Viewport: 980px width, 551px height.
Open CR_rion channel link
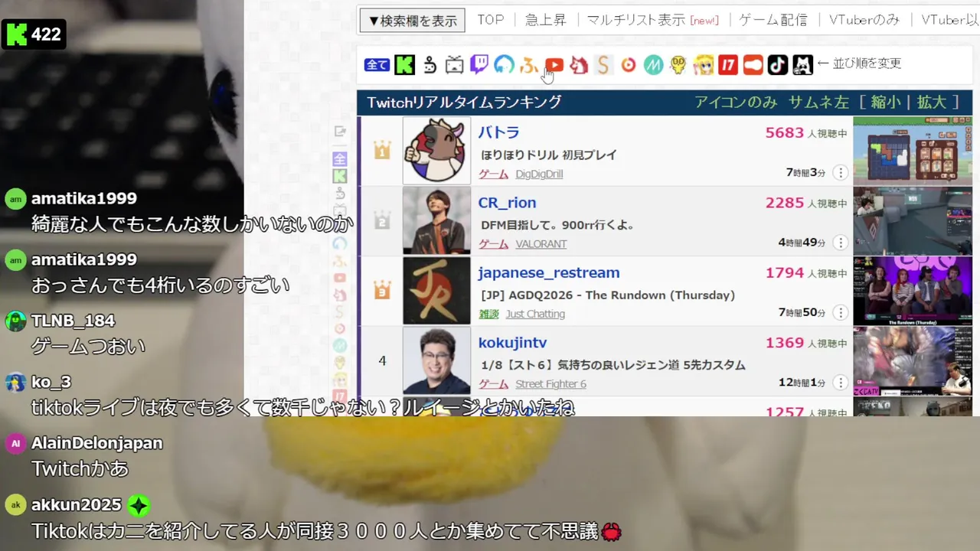point(507,203)
